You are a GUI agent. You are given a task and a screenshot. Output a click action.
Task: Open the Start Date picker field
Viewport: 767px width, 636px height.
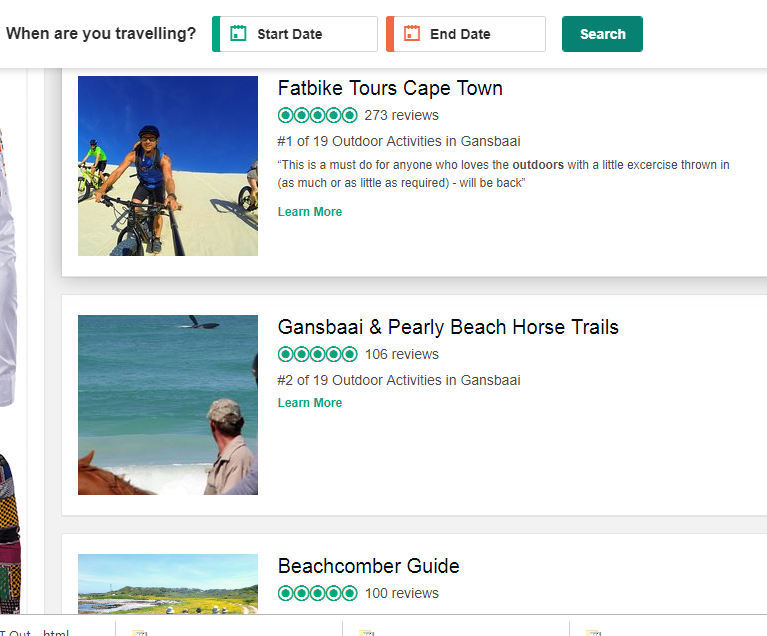point(300,34)
